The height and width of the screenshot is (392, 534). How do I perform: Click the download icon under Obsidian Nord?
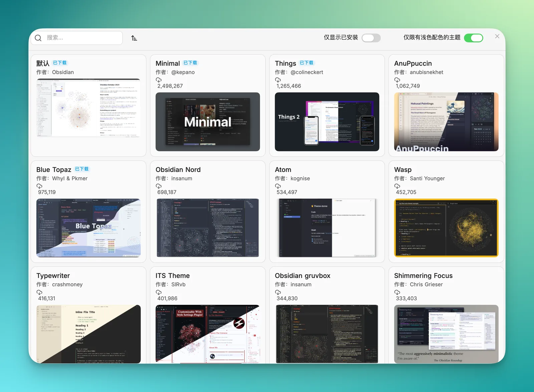click(159, 186)
